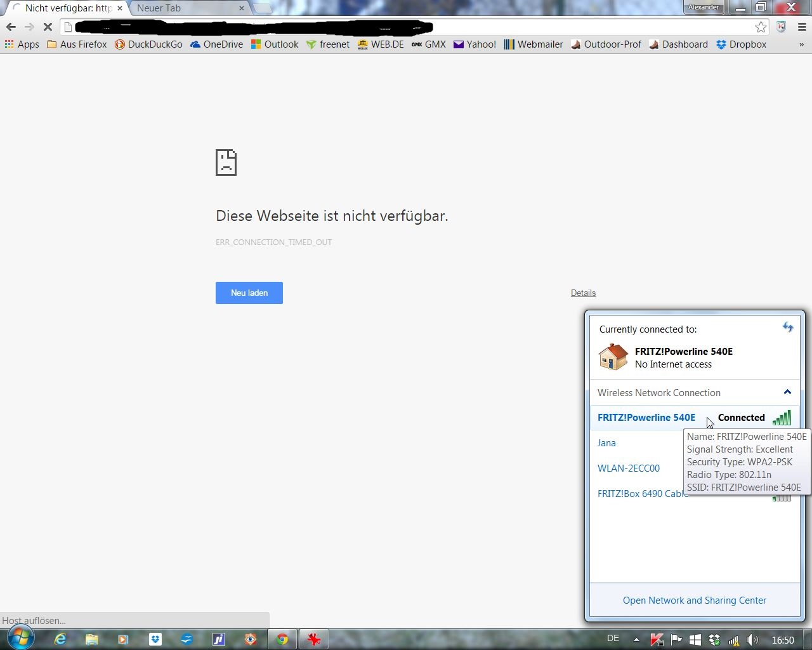Image resolution: width=812 pixels, height=650 pixels.
Task: Show hidden system tray icons
Action: coord(636,639)
